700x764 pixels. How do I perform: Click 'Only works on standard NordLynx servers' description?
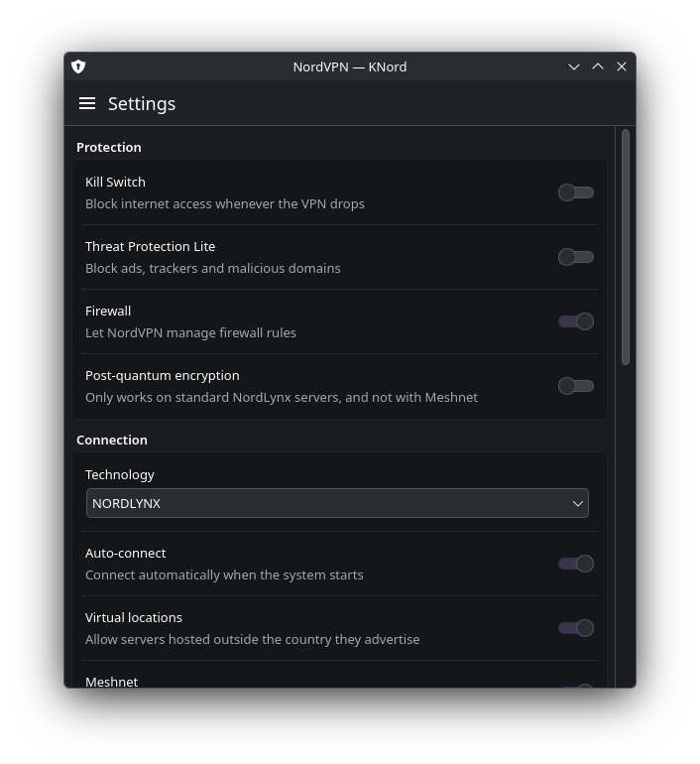282,398
